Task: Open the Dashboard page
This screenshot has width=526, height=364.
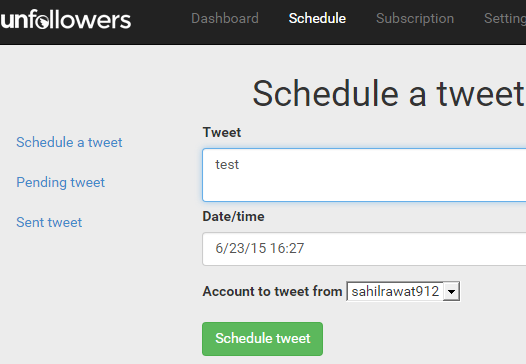Action: pos(225,18)
